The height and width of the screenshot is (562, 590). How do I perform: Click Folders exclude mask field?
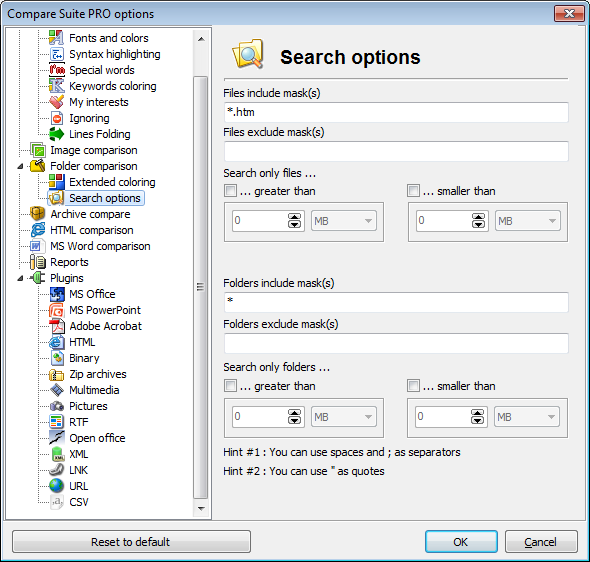[396, 343]
